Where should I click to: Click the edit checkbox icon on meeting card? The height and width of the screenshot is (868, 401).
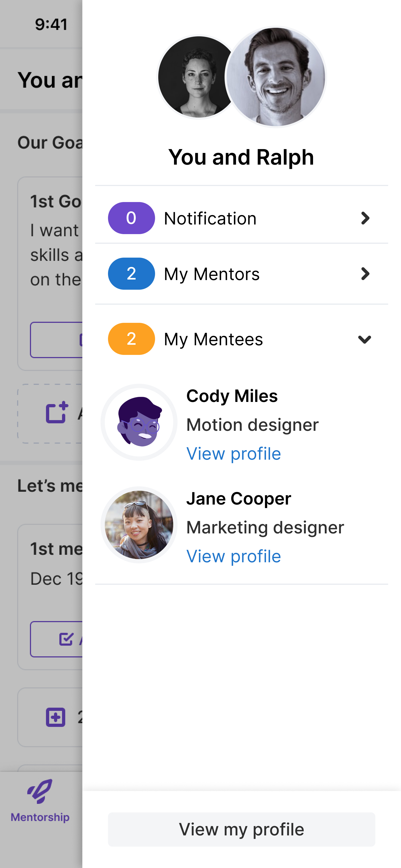coord(66,639)
